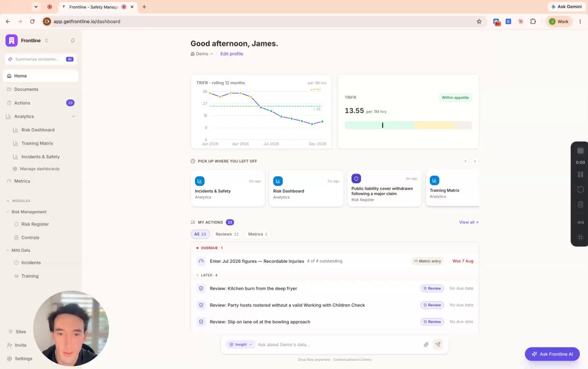Open browser extensions puzzle icon
Viewport: 588px width, 369px height.
[533, 22]
